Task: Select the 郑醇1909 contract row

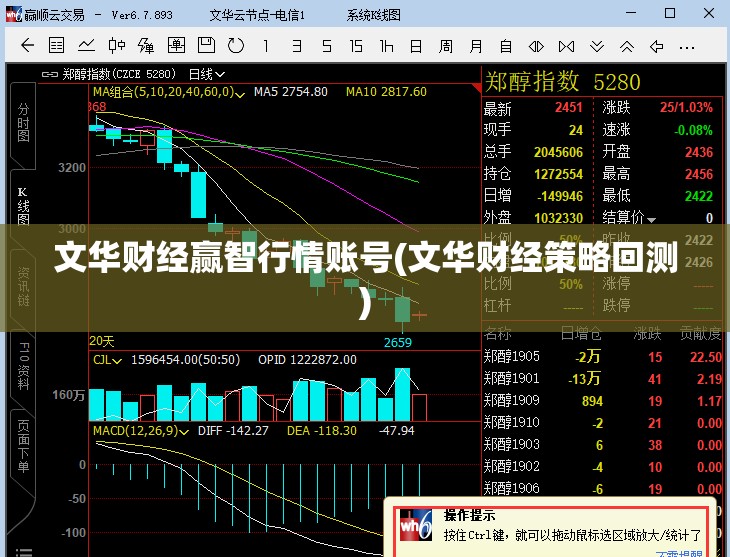Action: tap(602, 401)
